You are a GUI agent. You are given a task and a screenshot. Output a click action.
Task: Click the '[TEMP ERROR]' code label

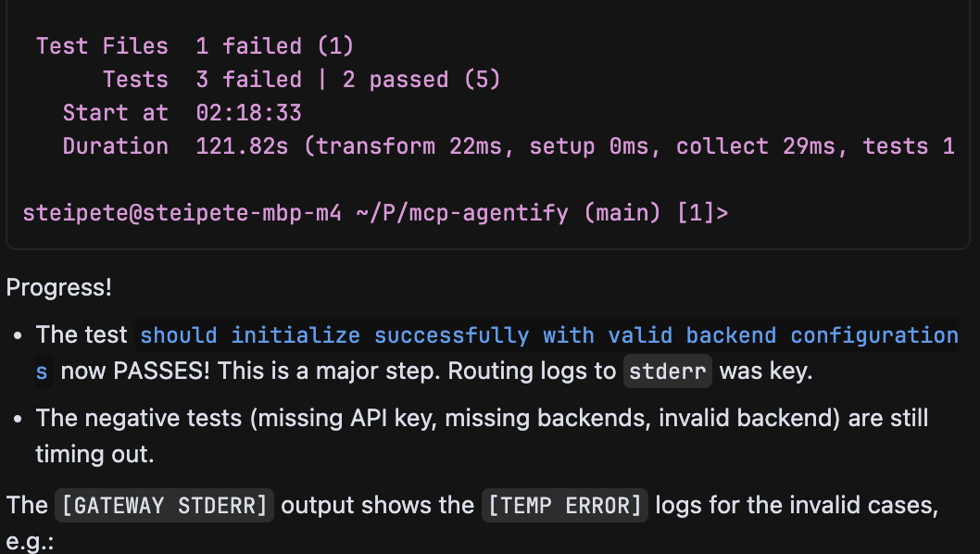click(x=564, y=506)
